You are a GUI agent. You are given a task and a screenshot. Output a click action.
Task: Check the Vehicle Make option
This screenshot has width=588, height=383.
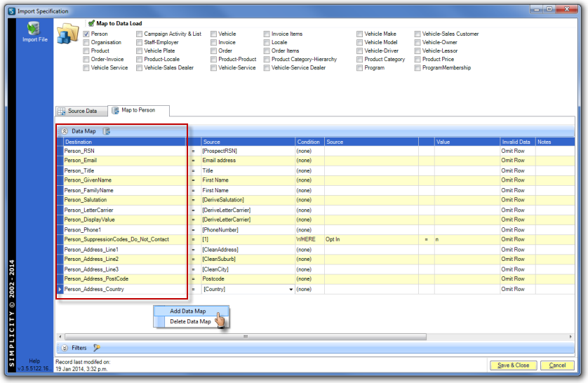tap(360, 34)
